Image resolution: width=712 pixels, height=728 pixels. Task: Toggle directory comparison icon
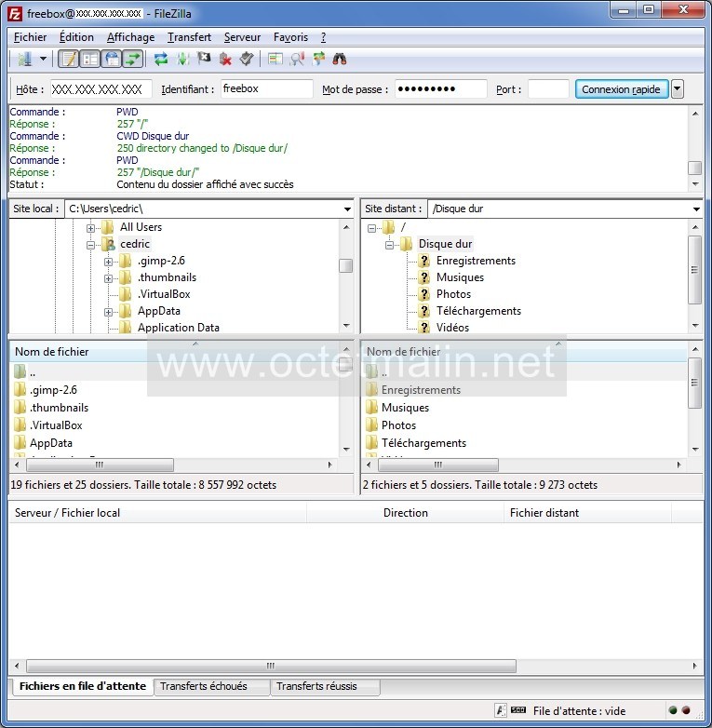[x=297, y=59]
